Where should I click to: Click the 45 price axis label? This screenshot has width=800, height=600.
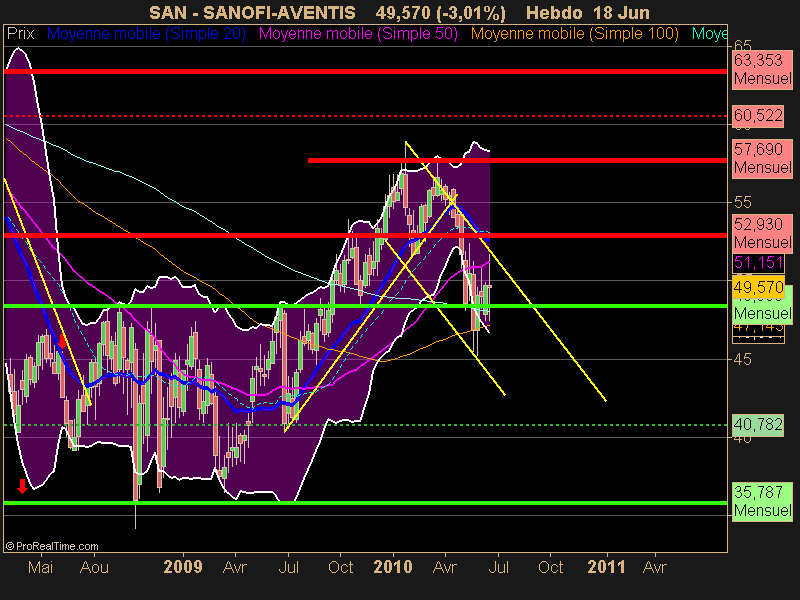(x=742, y=360)
